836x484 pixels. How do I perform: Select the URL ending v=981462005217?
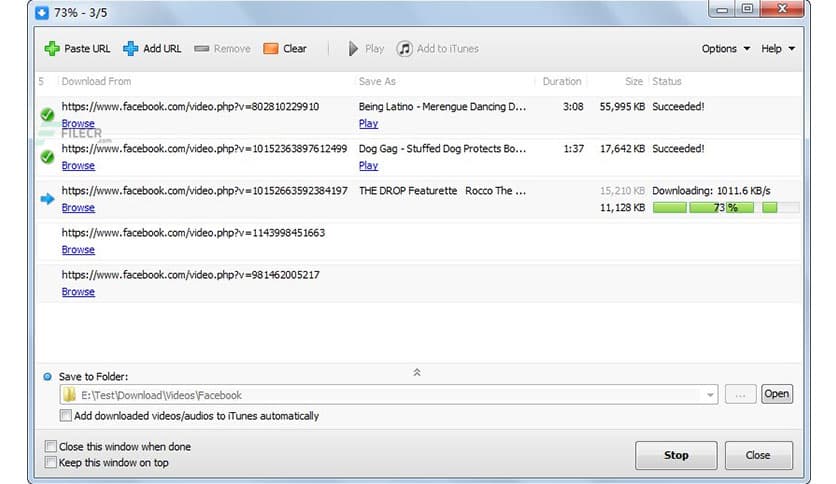click(x=190, y=275)
